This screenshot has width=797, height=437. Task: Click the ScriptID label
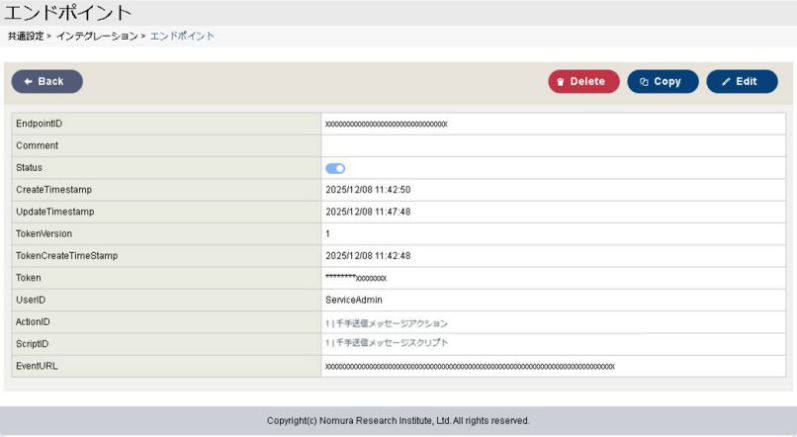click(x=32, y=344)
